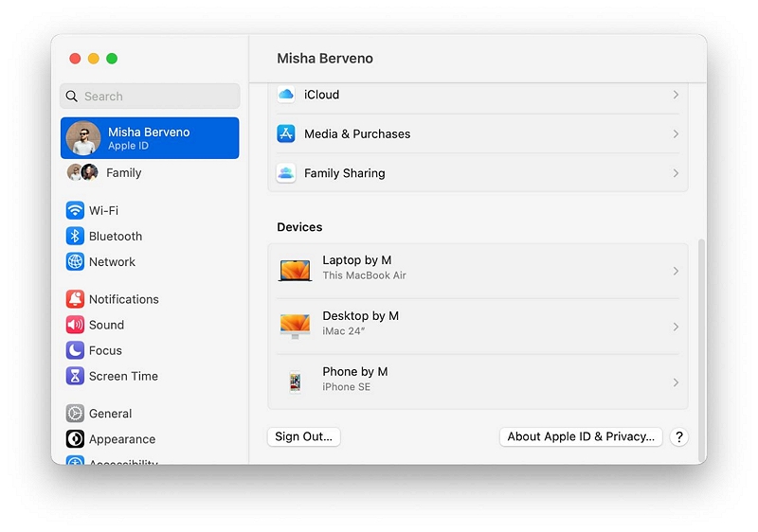Image resolution: width=758 pixels, height=532 pixels.
Task: Click the Wi-Fi icon in sidebar
Action: point(75,210)
